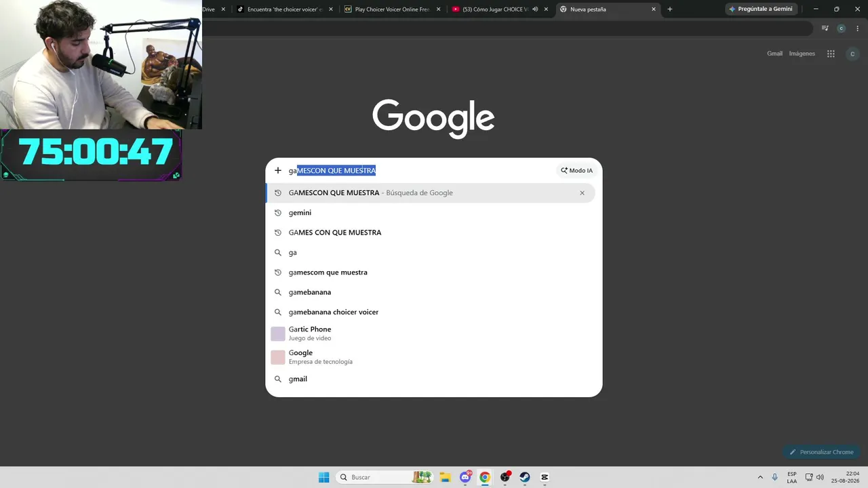Select the Gartic Phone suggestion
This screenshot has height=488, width=868.
click(x=431, y=333)
